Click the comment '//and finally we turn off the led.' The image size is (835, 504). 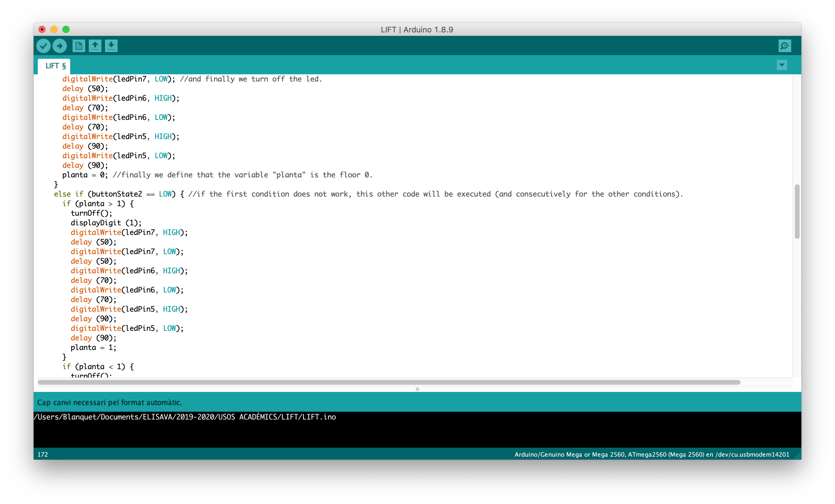251,79
